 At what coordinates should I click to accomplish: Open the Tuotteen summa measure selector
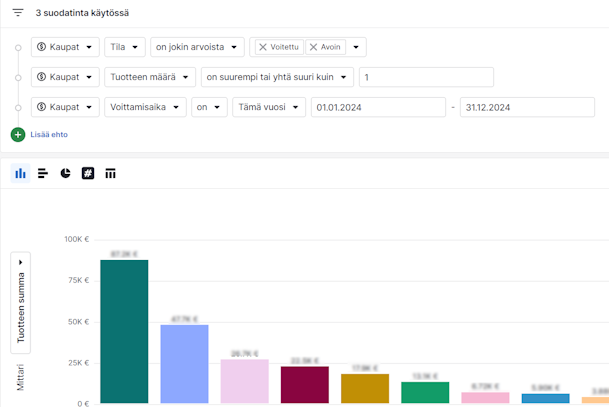[21, 302]
